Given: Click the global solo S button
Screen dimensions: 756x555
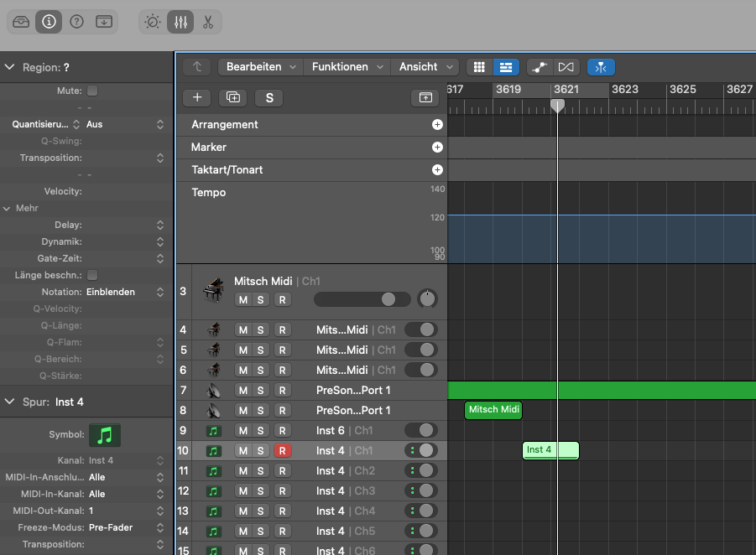Looking at the screenshot, I should click(269, 97).
